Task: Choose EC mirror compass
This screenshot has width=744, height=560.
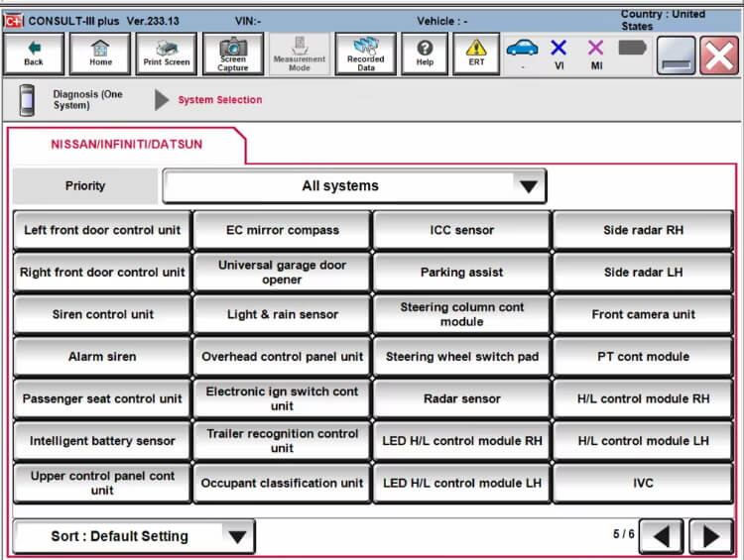Action: pyautogui.click(x=282, y=230)
